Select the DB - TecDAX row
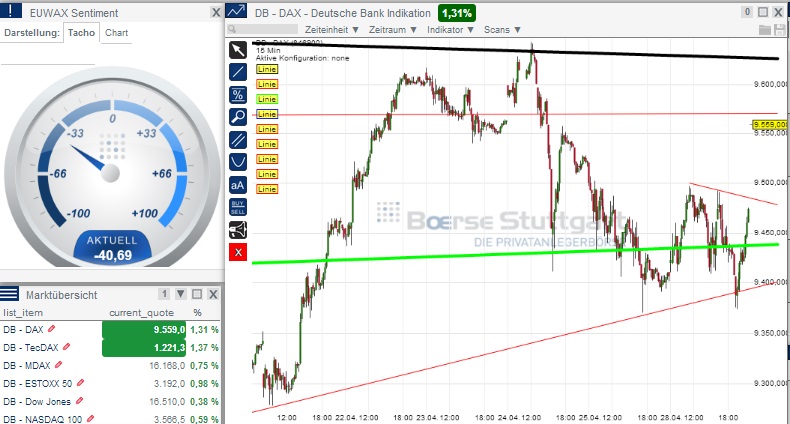This screenshot has width=790, height=424. pyautogui.click(x=111, y=347)
